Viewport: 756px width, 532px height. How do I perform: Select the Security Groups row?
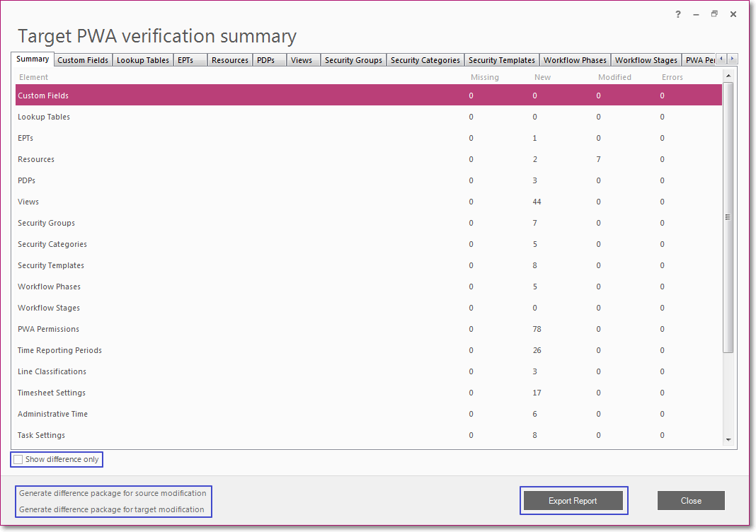coord(369,223)
